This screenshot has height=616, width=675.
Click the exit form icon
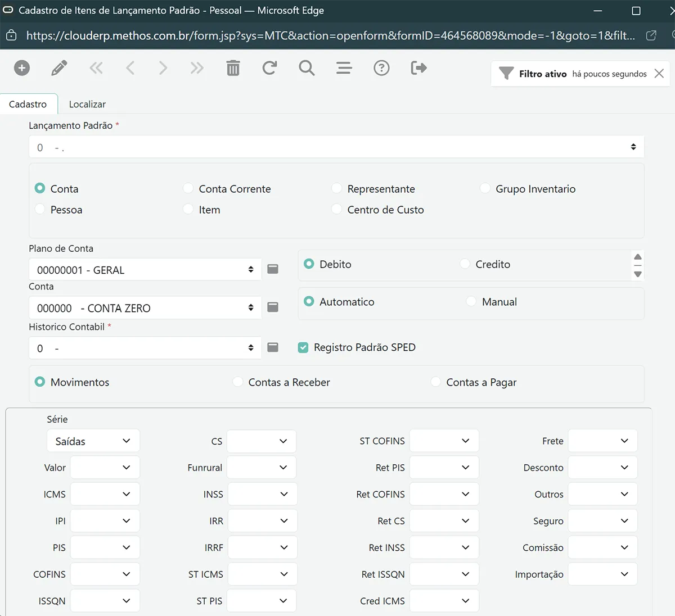[418, 68]
